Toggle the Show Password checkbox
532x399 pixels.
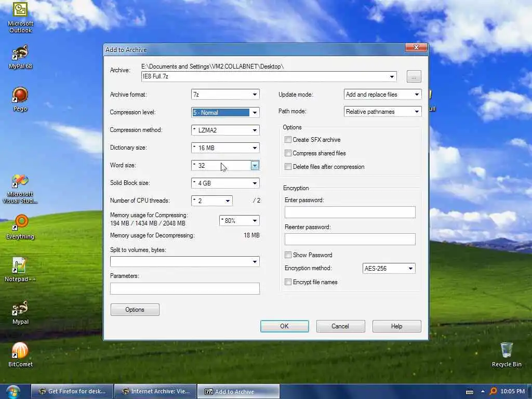click(288, 255)
